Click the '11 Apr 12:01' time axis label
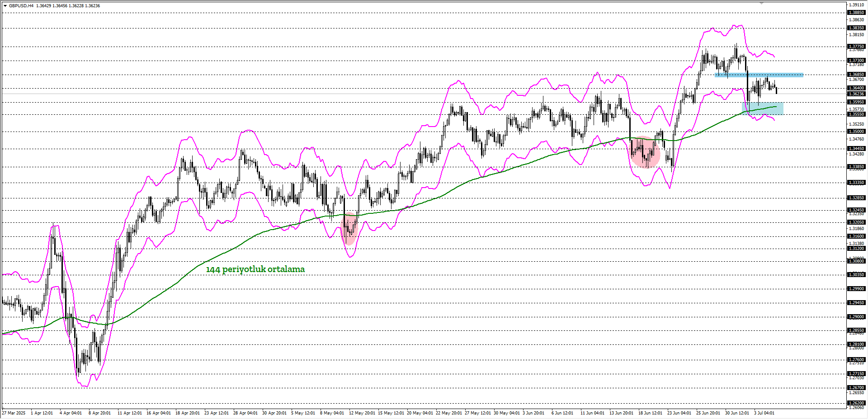 tap(129, 413)
